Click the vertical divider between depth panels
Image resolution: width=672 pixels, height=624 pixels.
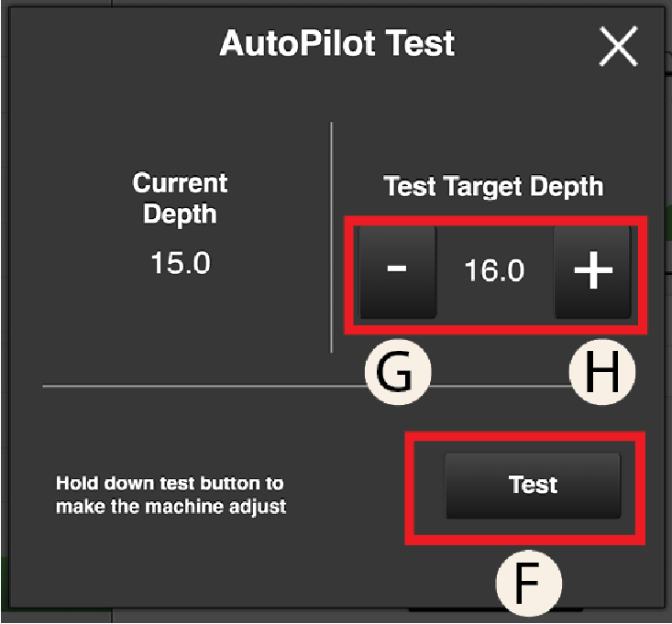pos(331,238)
